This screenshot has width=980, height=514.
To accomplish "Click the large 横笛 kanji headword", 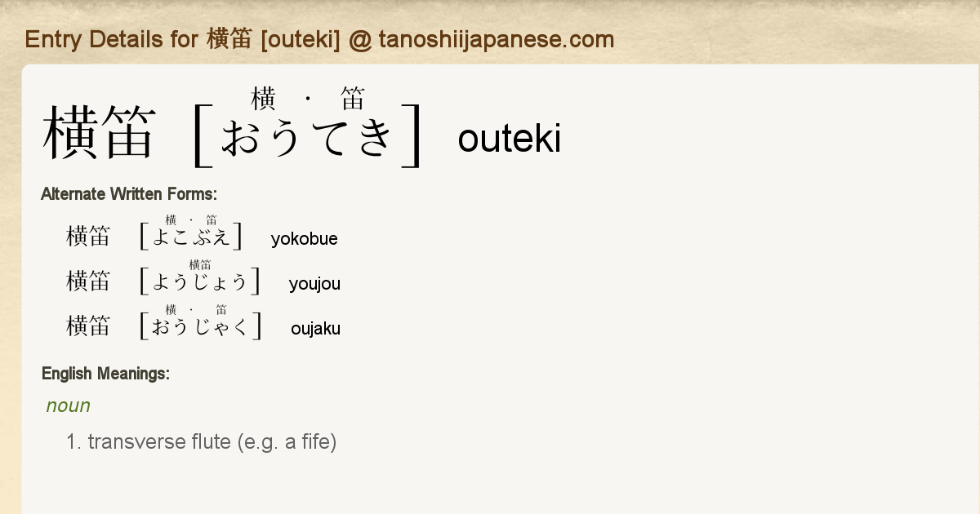I will coord(99,134).
